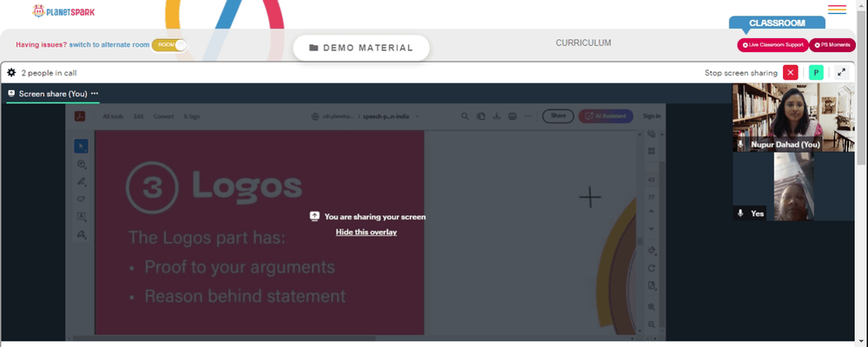Open the Convert menu in Acrobat

(x=163, y=116)
